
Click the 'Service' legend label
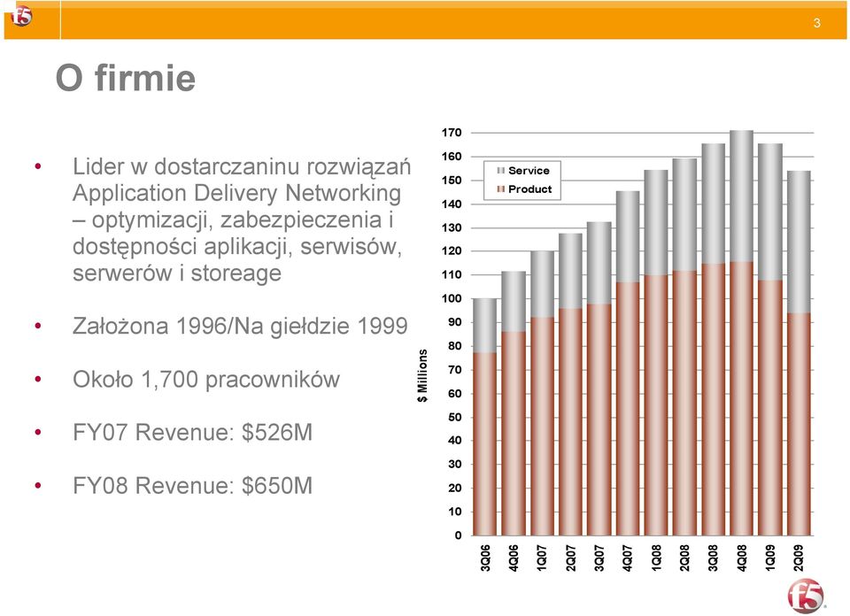click(x=529, y=171)
